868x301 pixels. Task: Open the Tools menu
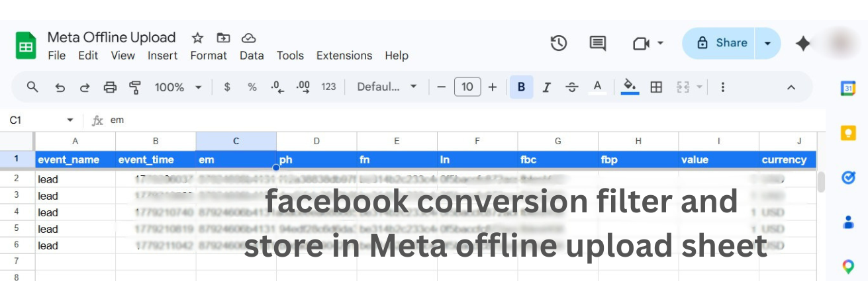tap(290, 56)
